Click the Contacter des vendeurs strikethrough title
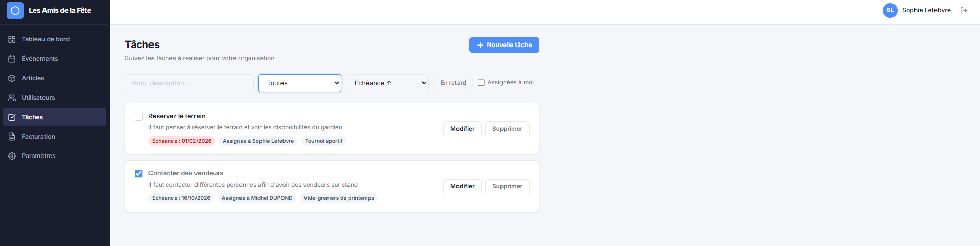Screen dimensions: 980x246 186,173
